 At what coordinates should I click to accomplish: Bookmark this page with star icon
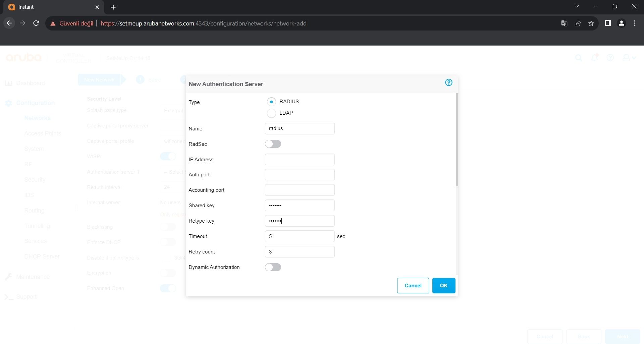pos(591,23)
